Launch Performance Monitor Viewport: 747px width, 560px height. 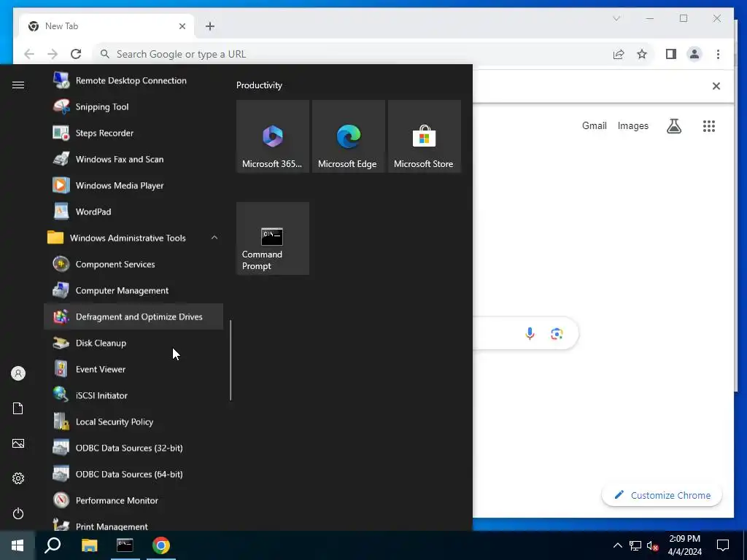click(133, 500)
